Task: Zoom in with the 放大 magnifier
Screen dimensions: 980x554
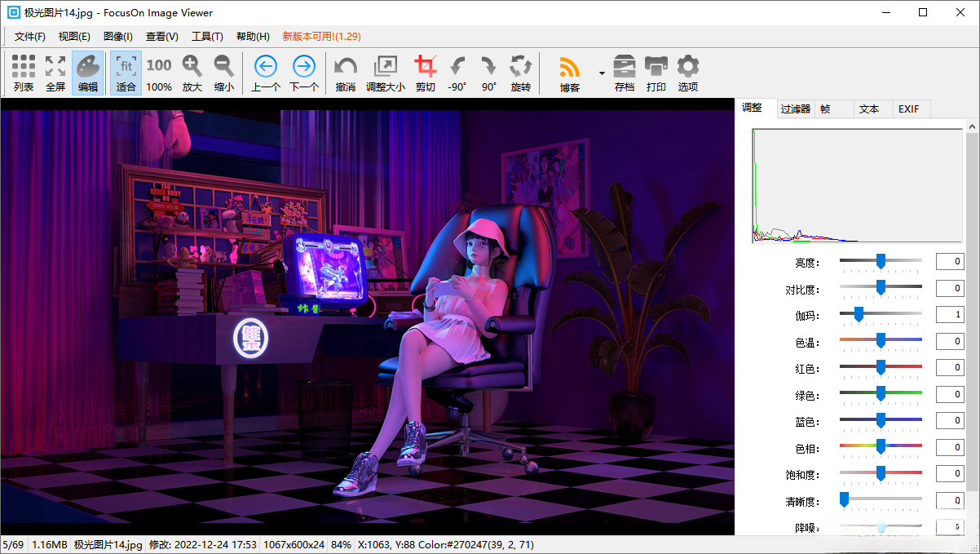Action: pos(192,73)
